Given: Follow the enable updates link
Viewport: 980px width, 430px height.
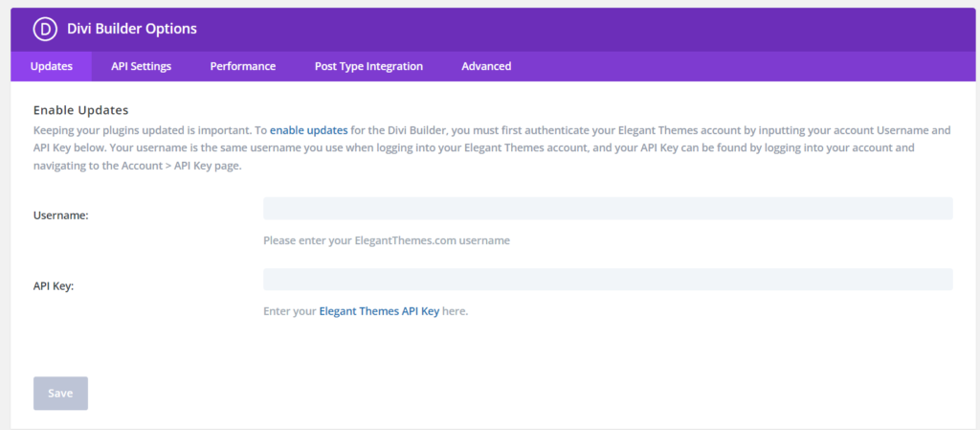Looking at the screenshot, I should (309, 130).
